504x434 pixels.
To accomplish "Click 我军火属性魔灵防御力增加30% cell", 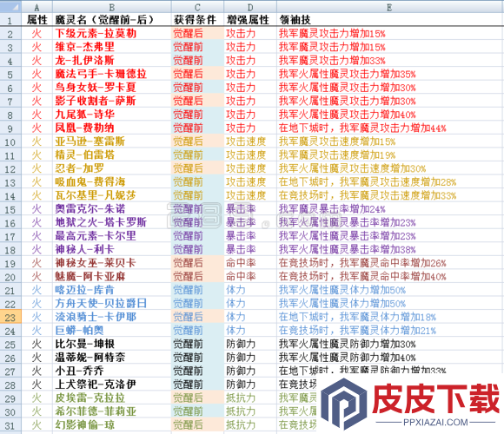I will 390,344.
